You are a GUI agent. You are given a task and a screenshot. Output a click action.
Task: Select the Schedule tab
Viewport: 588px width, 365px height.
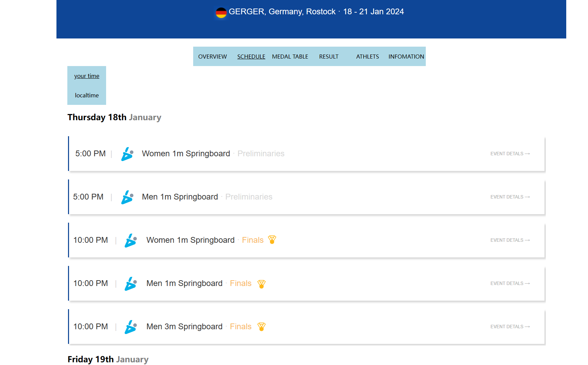pyautogui.click(x=251, y=57)
